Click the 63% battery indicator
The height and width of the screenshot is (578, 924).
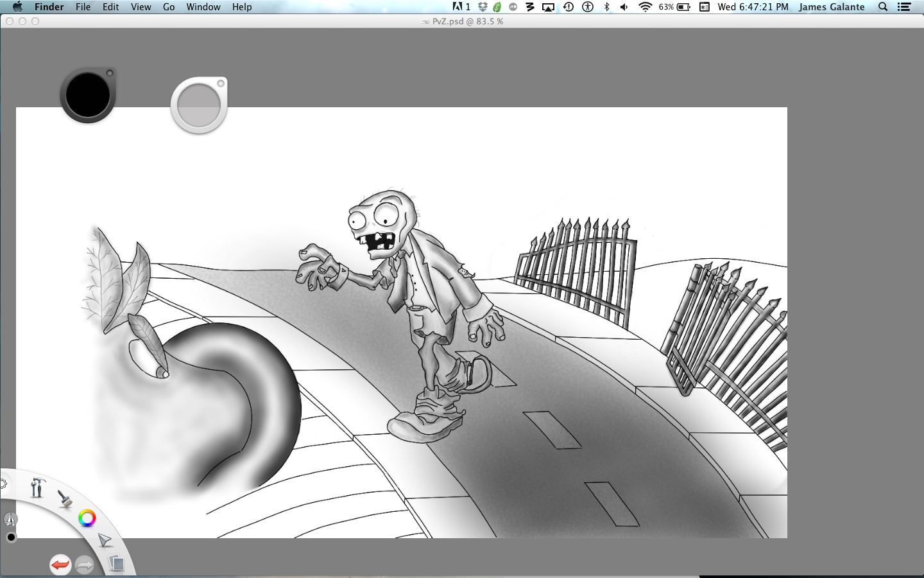tap(674, 7)
